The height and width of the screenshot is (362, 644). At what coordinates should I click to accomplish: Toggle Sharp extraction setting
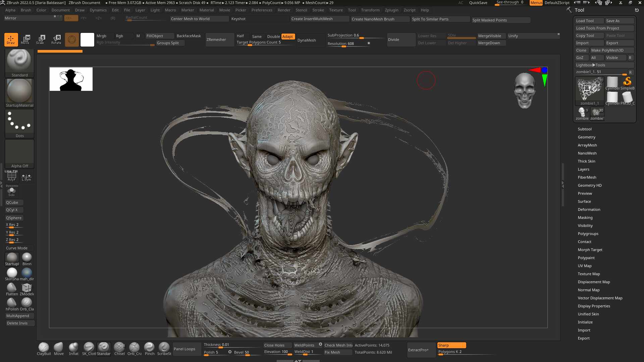click(451, 345)
